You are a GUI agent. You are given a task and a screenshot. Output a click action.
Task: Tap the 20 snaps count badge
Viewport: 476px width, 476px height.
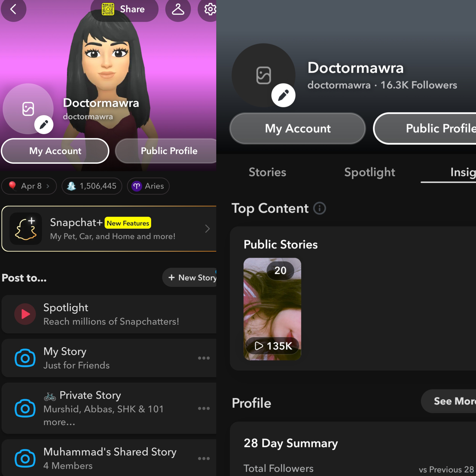click(x=280, y=271)
